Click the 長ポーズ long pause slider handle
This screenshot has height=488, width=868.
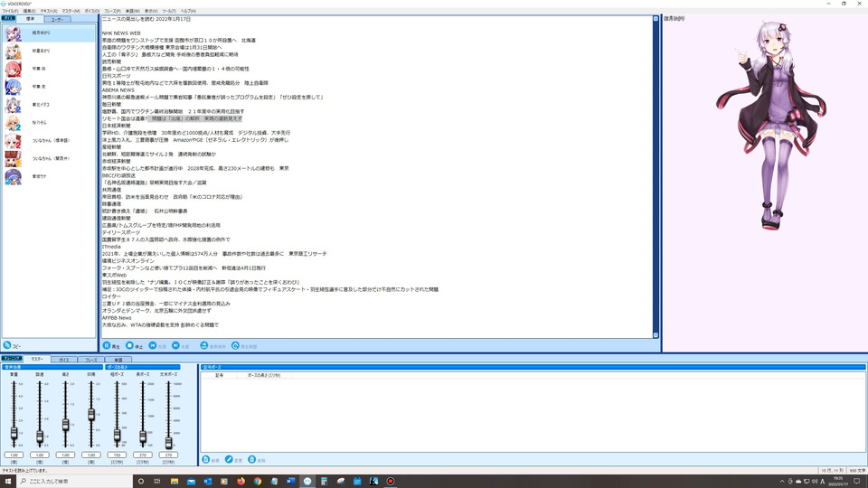coord(143,437)
